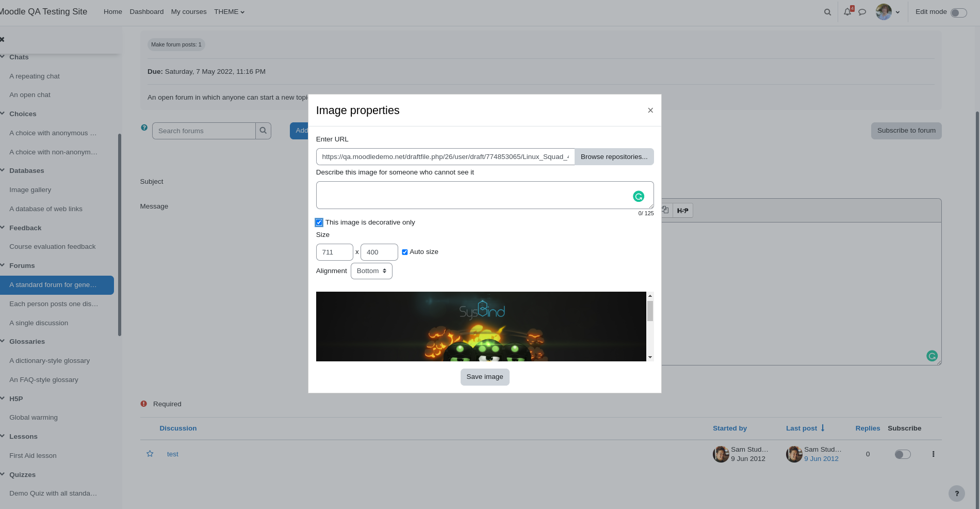This screenshot has width=980, height=509.
Task: Close the Image properties dialog
Action: pos(650,110)
